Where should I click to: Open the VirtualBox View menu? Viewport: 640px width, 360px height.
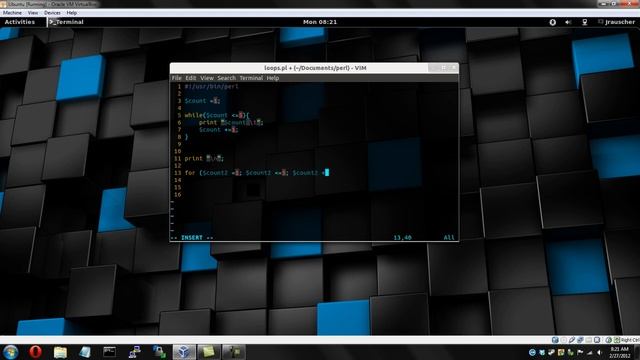click(x=33, y=13)
